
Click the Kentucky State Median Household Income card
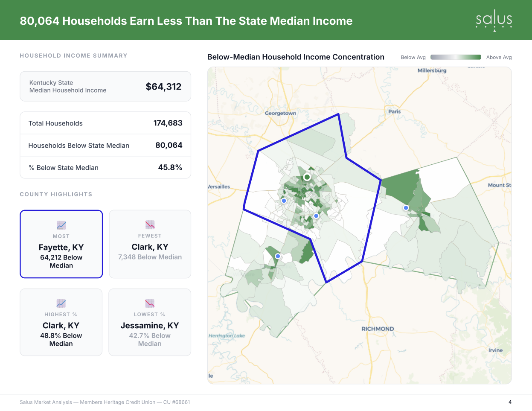pos(105,86)
